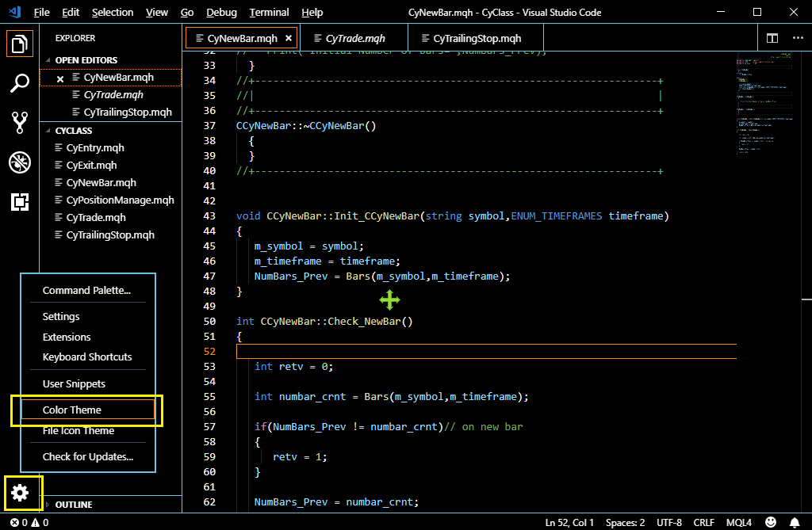The width and height of the screenshot is (812, 530).
Task: Open the Explorer view in activity bar
Action: click(x=19, y=44)
